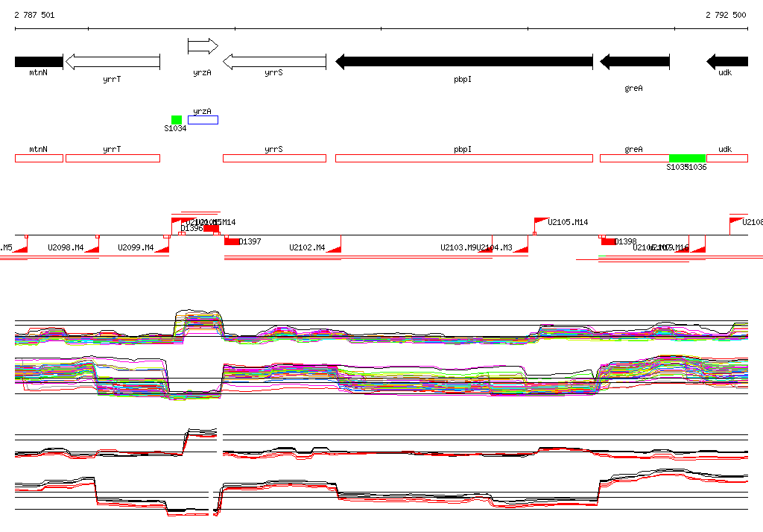Click the red outlined yrrS box

click(274, 158)
